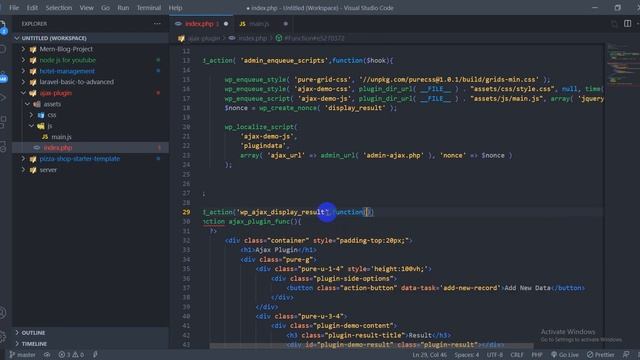
Task: Open the Terminal menu
Action: (149, 8)
